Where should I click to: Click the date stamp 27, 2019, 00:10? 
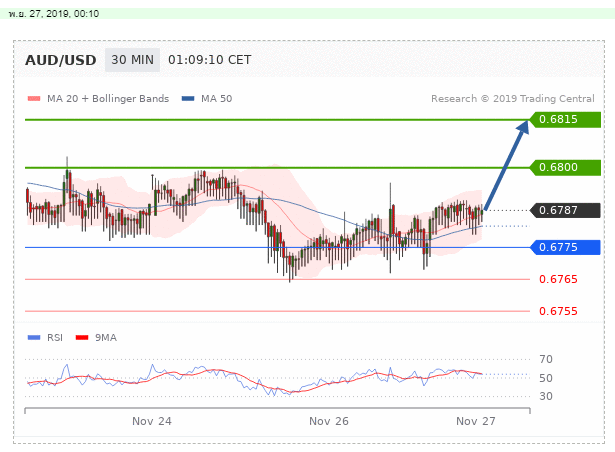[54, 14]
